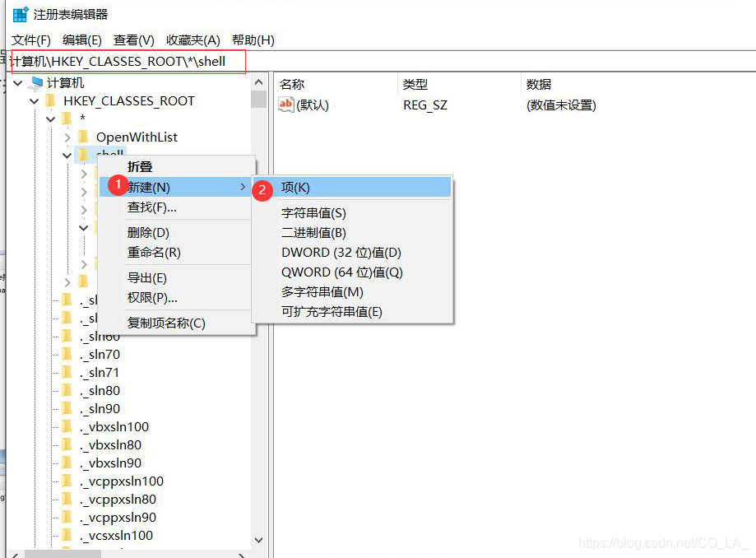Click the tree pane vertical scrollbar thumb
This screenshot has width=756, height=558.
259,100
